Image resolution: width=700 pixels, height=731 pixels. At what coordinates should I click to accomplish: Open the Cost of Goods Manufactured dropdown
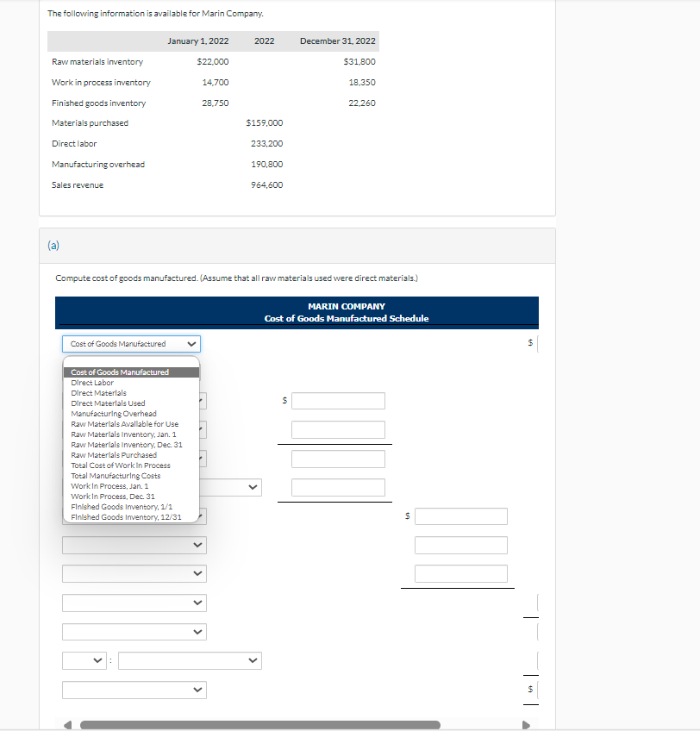pyautogui.click(x=131, y=344)
